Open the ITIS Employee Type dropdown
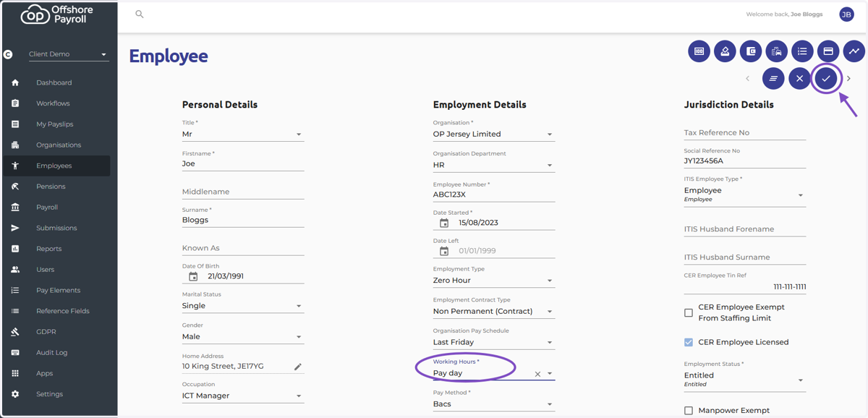This screenshot has height=418, width=868. click(744, 195)
